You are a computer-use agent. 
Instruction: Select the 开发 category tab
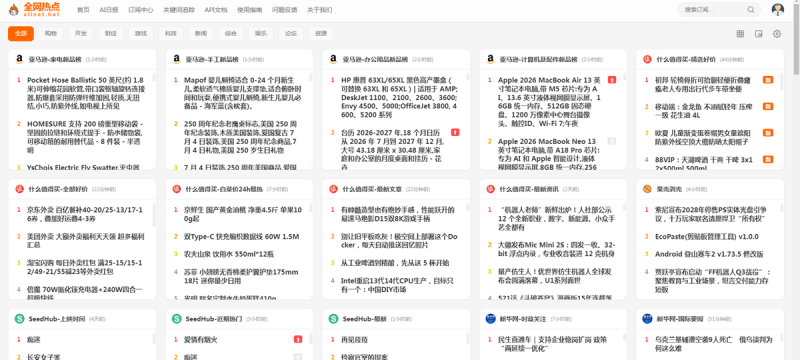tap(81, 34)
